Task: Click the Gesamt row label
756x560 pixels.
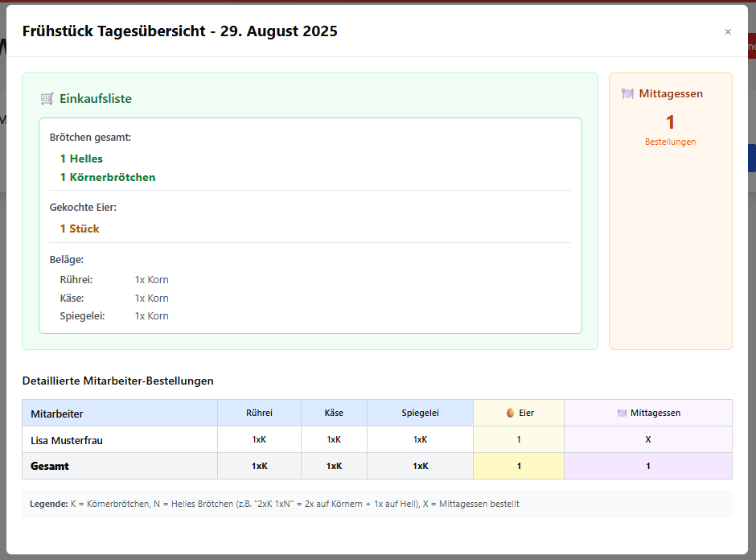Action: point(50,466)
